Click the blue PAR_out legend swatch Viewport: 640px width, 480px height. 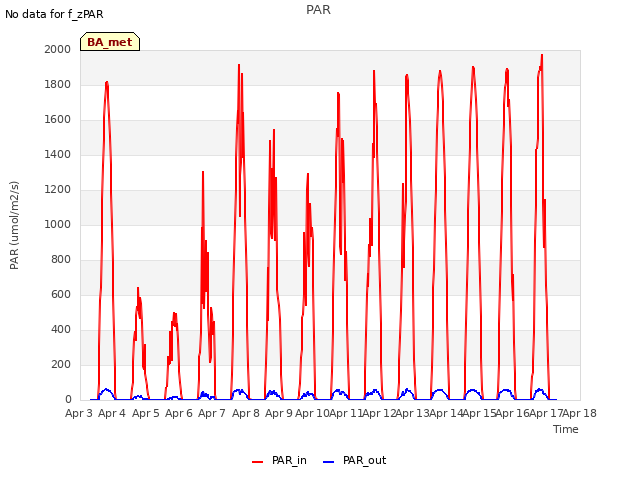point(329,462)
